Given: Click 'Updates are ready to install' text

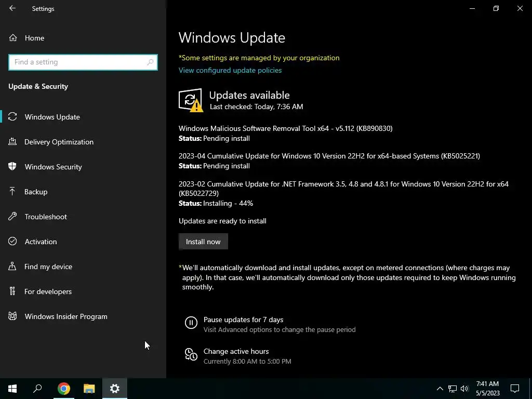Looking at the screenshot, I should pos(222,221).
